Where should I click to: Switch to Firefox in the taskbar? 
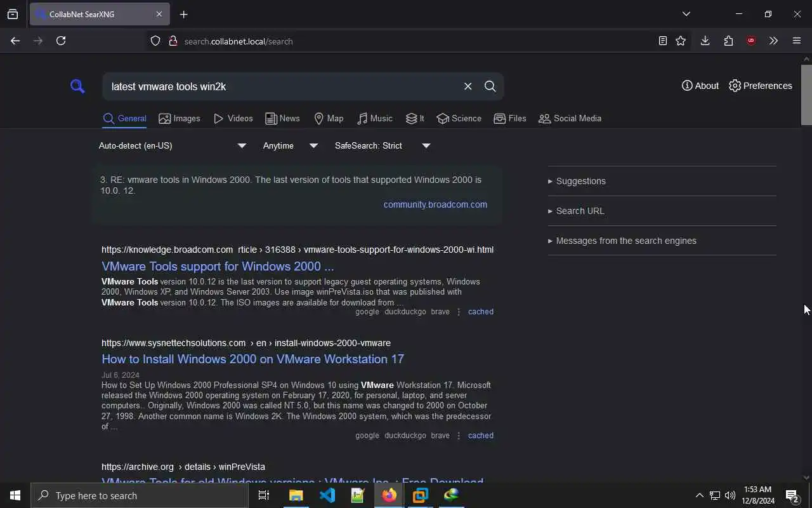(389, 495)
